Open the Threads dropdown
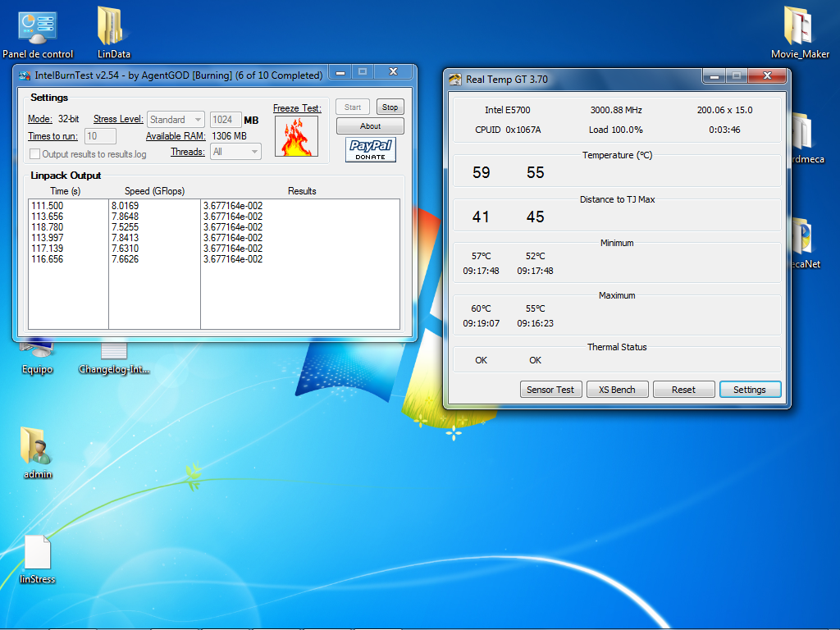Image resolution: width=840 pixels, height=630 pixels. tap(235, 152)
